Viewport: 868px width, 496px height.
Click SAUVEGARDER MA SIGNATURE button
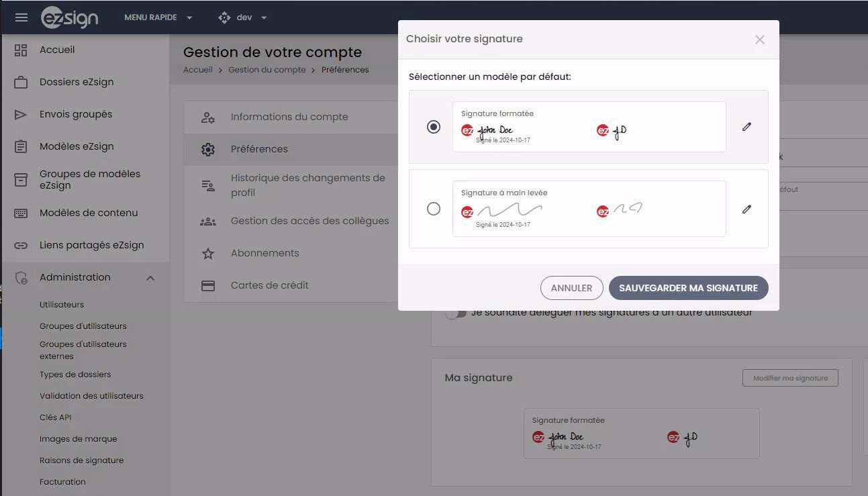688,288
